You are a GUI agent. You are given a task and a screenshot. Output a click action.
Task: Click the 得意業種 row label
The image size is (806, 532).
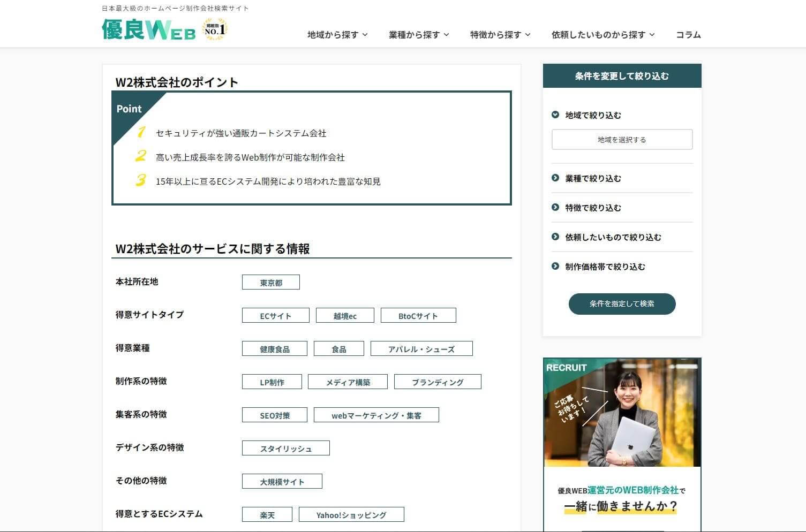(x=132, y=348)
